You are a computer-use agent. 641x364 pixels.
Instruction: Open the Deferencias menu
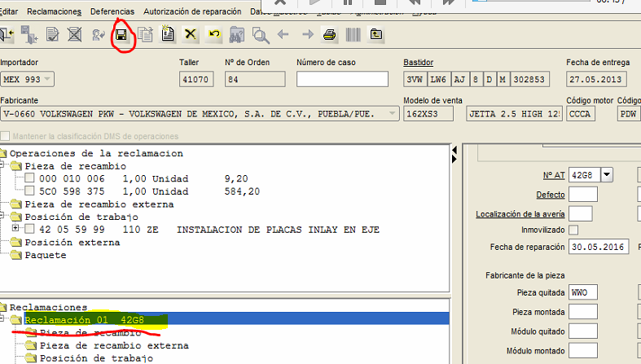coord(112,12)
